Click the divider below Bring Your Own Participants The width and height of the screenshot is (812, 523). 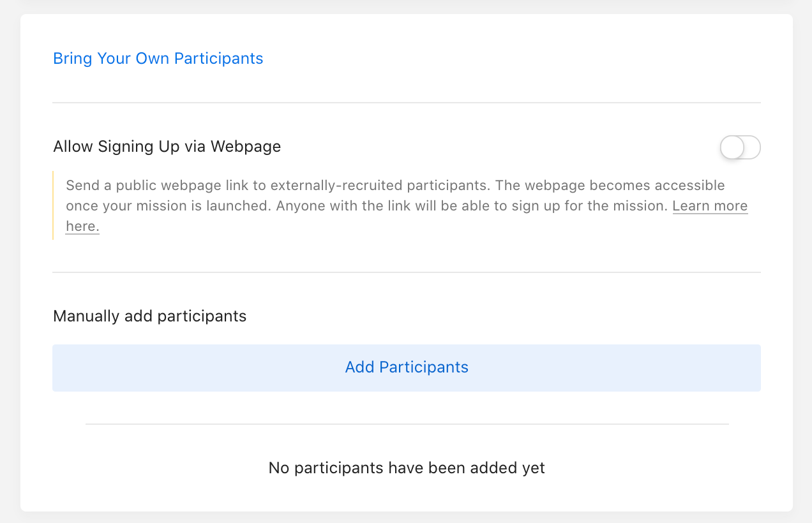(x=407, y=103)
